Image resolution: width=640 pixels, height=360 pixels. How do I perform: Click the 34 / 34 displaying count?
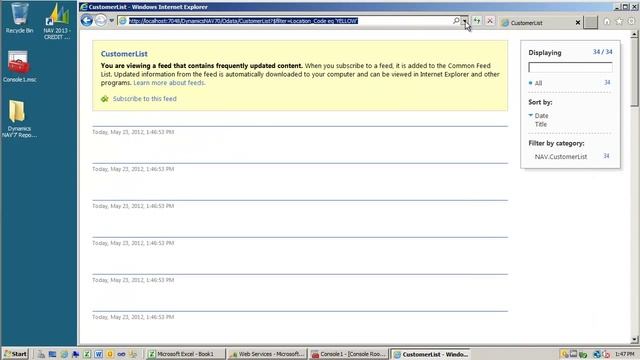(602, 52)
